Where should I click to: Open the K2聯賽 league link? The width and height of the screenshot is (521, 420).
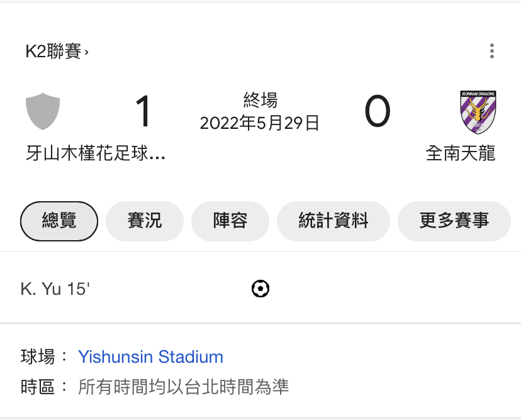[x=57, y=52]
